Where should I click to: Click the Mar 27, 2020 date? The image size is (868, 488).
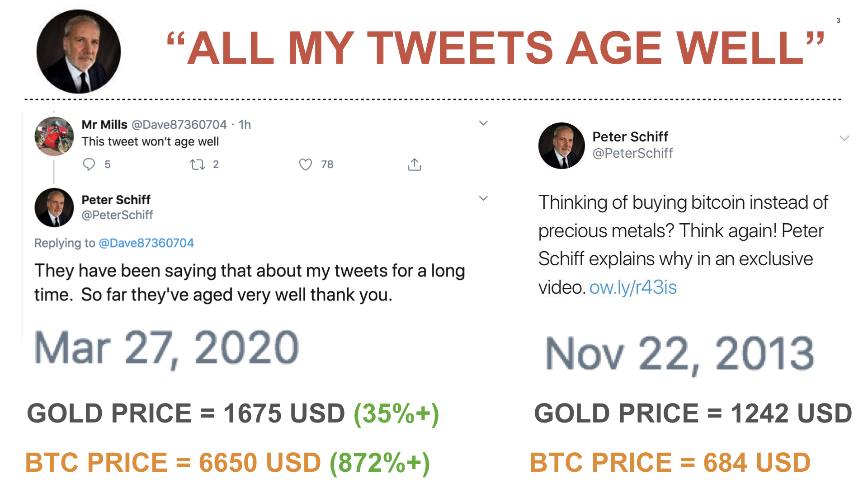click(166, 348)
